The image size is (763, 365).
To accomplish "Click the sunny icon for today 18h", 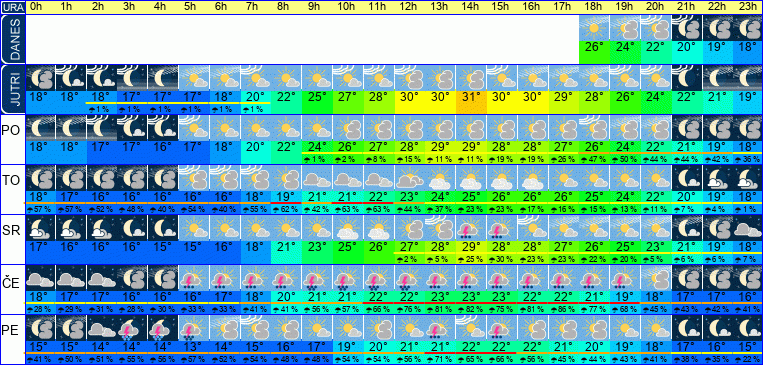I will tap(594, 28).
